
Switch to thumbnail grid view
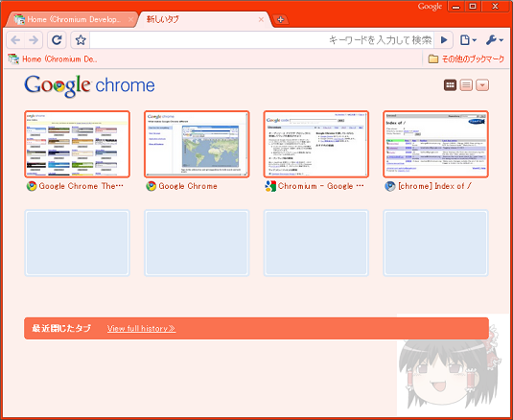450,85
